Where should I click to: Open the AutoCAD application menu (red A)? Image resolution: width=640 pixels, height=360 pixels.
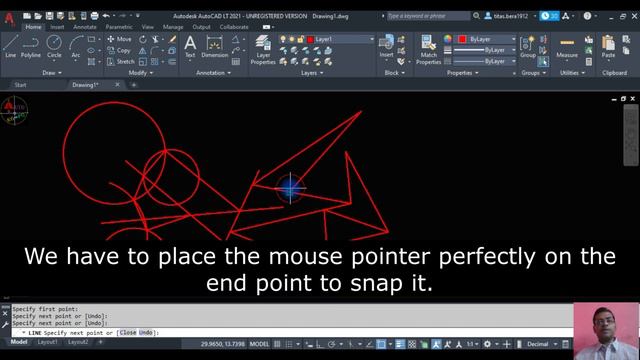(9, 19)
